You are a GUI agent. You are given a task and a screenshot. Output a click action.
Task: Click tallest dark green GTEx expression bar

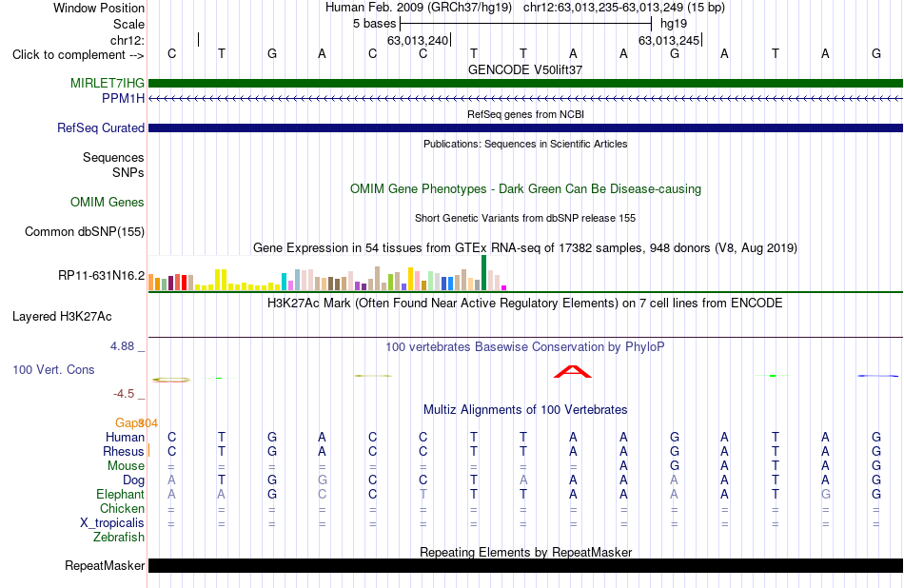[483, 273]
